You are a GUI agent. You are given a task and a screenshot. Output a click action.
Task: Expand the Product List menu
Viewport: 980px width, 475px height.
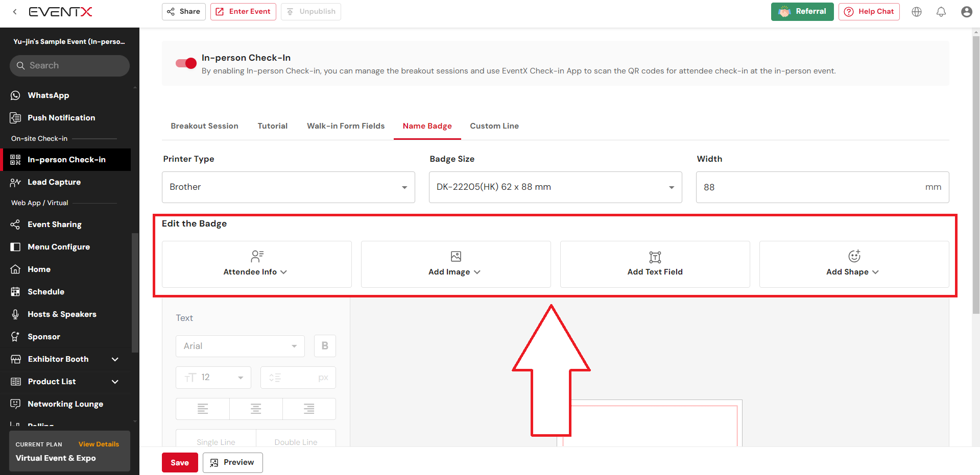pos(115,382)
